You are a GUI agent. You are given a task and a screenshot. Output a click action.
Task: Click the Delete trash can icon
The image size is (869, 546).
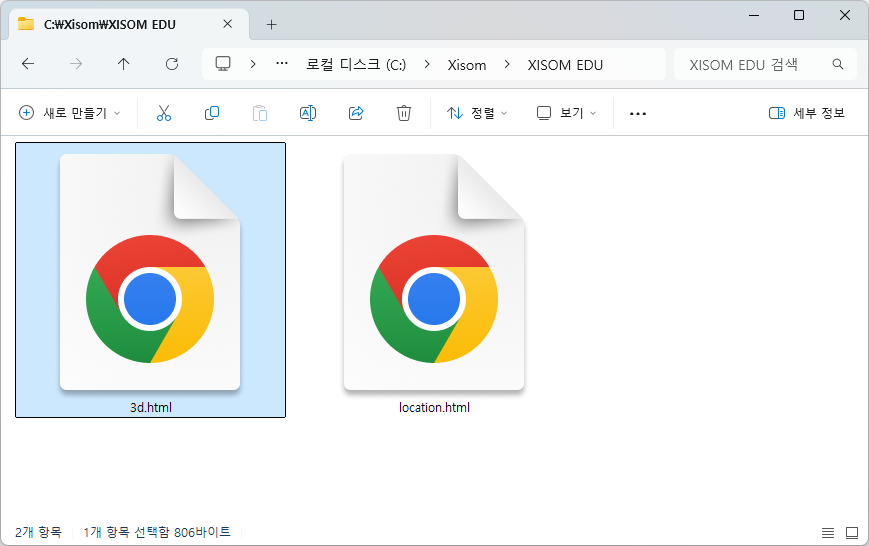tap(404, 113)
